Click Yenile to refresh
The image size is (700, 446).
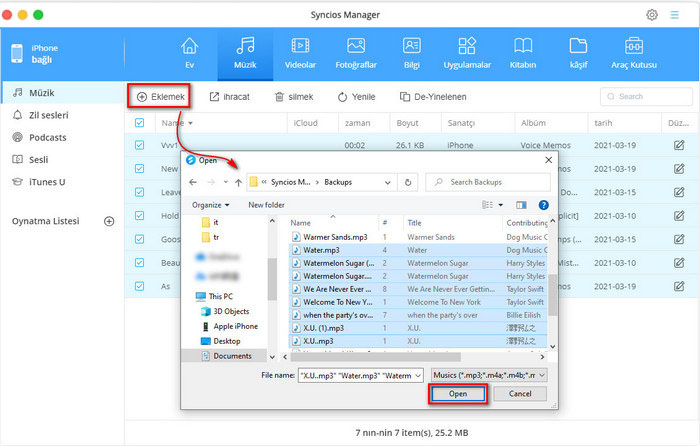[x=356, y=96]
